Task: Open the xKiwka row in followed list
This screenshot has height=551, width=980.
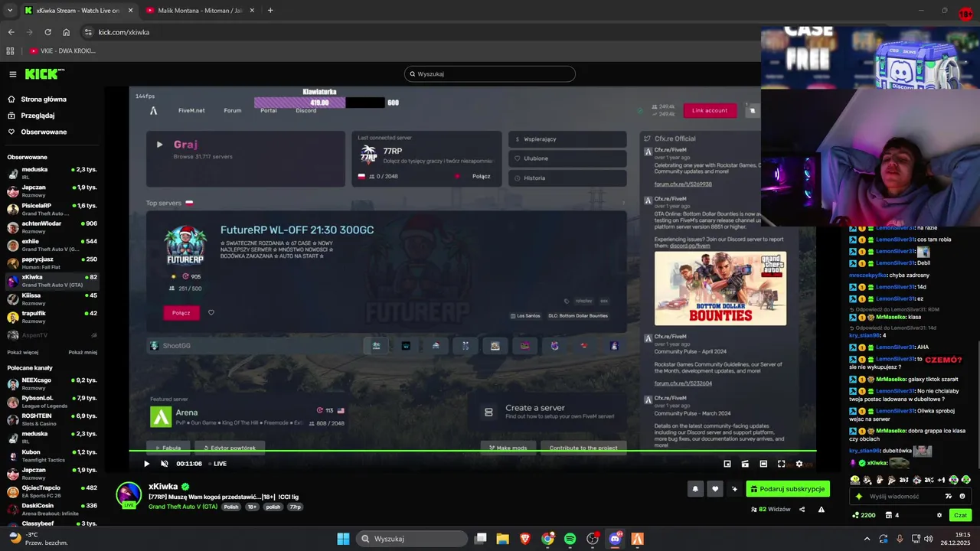Action: (52, 281)
